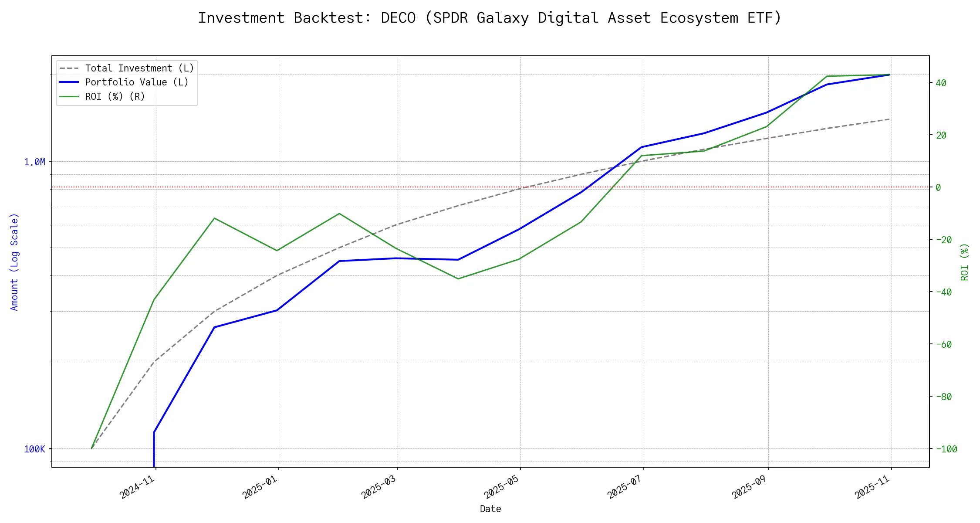Click the ROI (%) legend entry
The height and width of the screenshot is (523, 980).
tap(115, 96)
